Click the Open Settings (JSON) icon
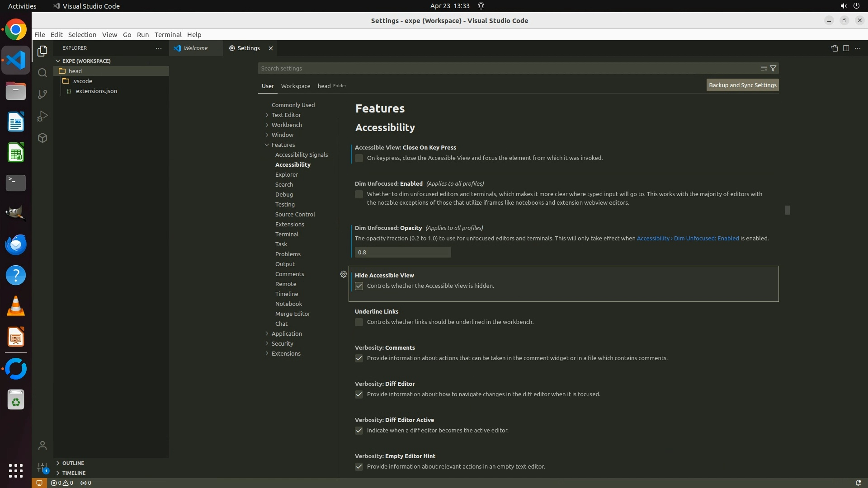The height and width of the screenshot is (488, 868). coord(834,48)
